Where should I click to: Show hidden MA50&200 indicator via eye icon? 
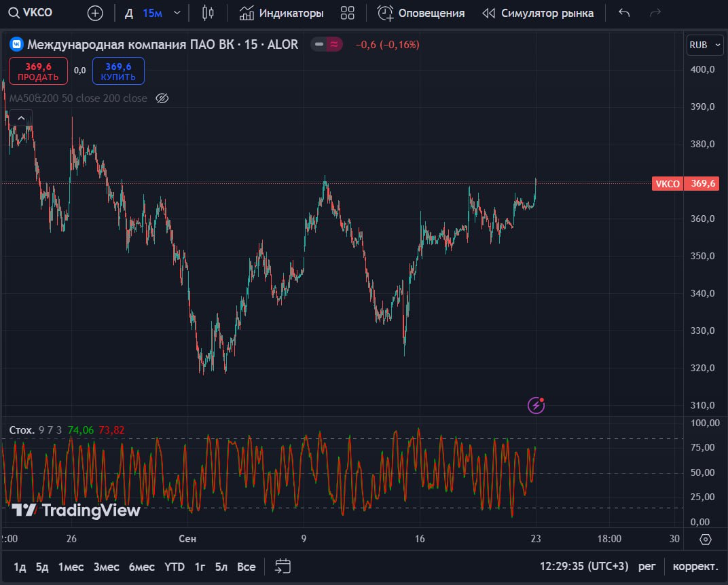[162, 98]
